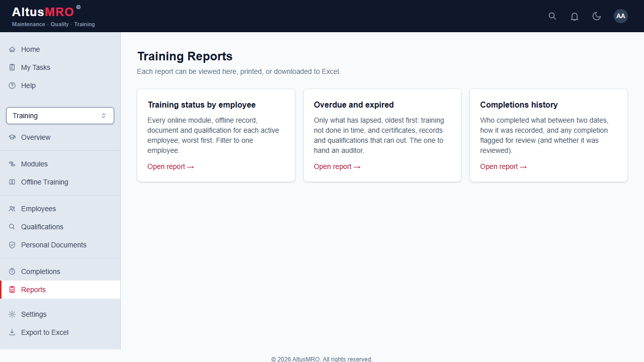The image size is (644, 362).
Task: Click the "© 2026 AltusMRO" footer text
Action: (322, 359)
